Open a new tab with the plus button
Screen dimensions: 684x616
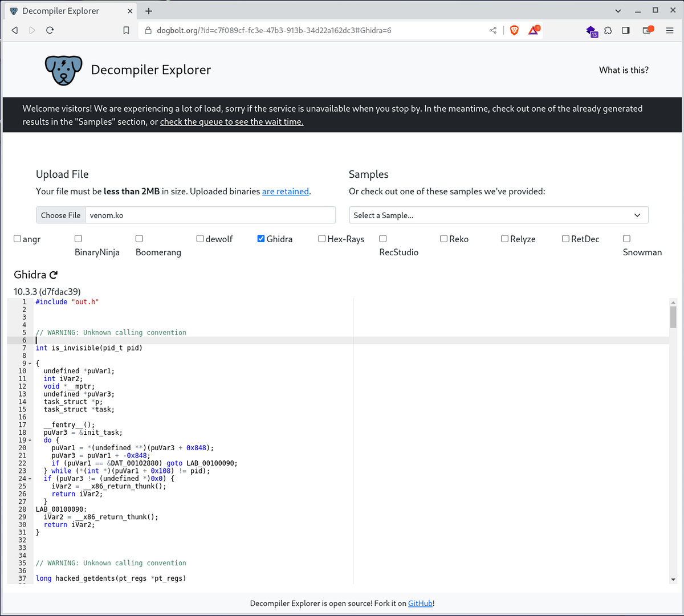click(x=149, y=11)
